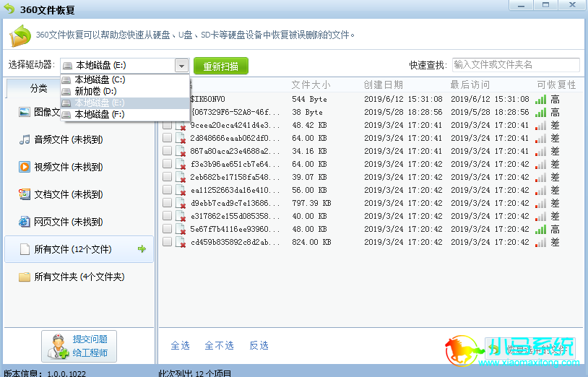Tick checkbox for file 867a80aca23e4688a2
The height and width of the screenshot is (377, 588).
(x=168, y=151)
